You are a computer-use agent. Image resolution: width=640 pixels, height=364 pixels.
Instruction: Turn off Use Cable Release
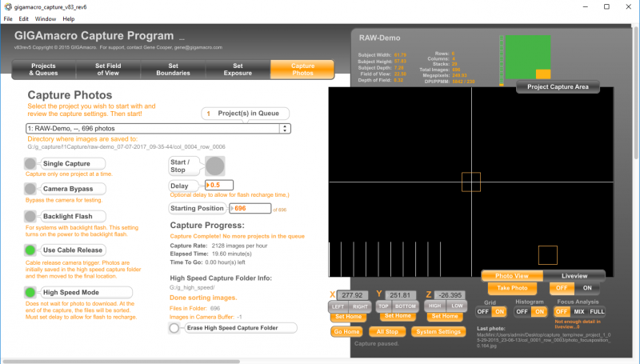tap(30, 250)
